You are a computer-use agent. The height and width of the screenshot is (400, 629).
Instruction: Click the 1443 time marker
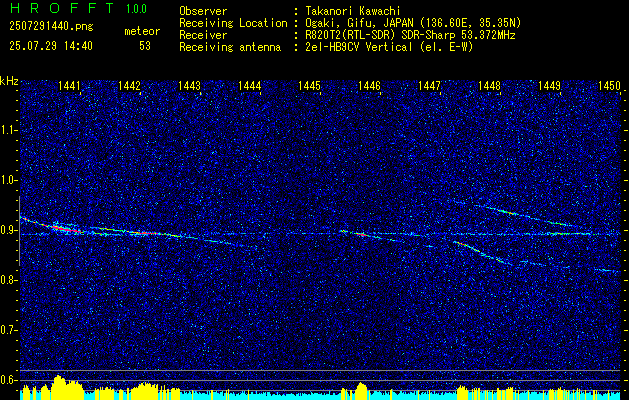pos(189,86)
